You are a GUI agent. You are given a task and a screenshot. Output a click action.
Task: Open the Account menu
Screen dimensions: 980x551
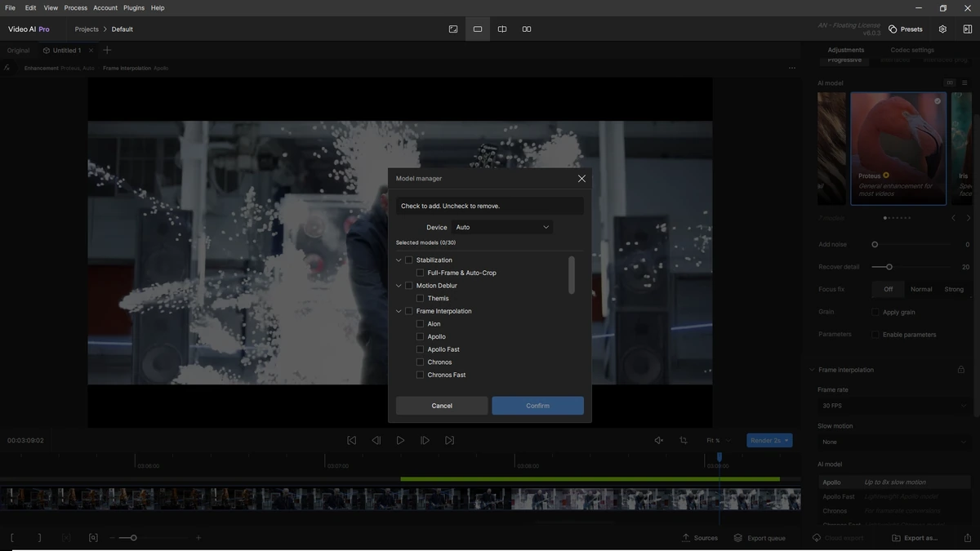105,7
